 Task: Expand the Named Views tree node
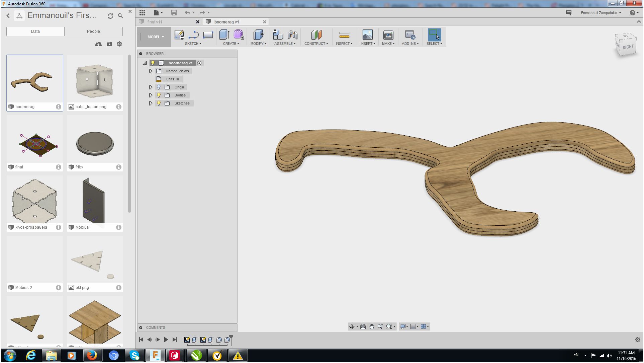pos(151,71)
